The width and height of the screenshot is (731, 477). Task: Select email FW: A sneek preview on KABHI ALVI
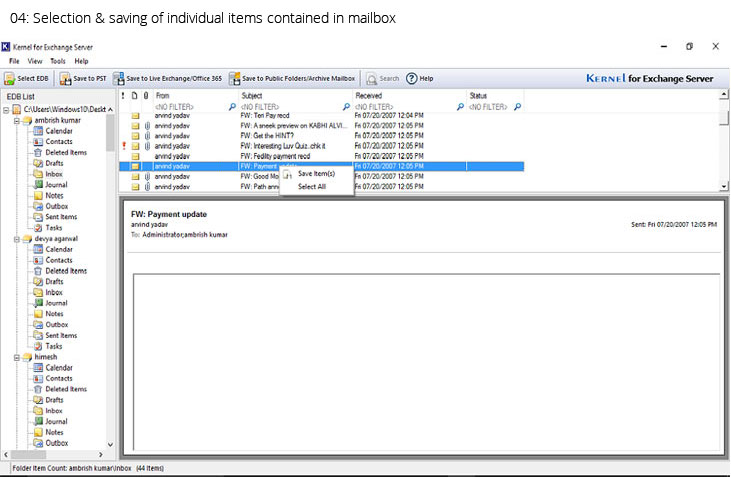(321, 126)
